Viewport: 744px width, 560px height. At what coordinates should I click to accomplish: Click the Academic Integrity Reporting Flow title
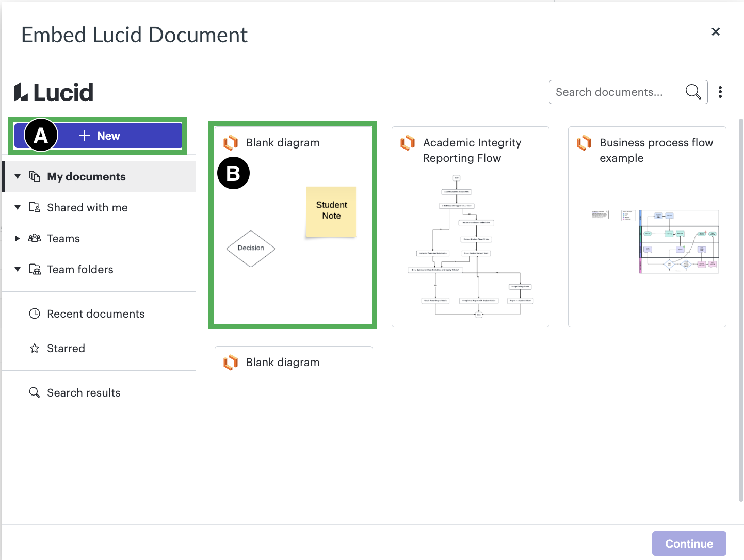click(x=472, y=150)
